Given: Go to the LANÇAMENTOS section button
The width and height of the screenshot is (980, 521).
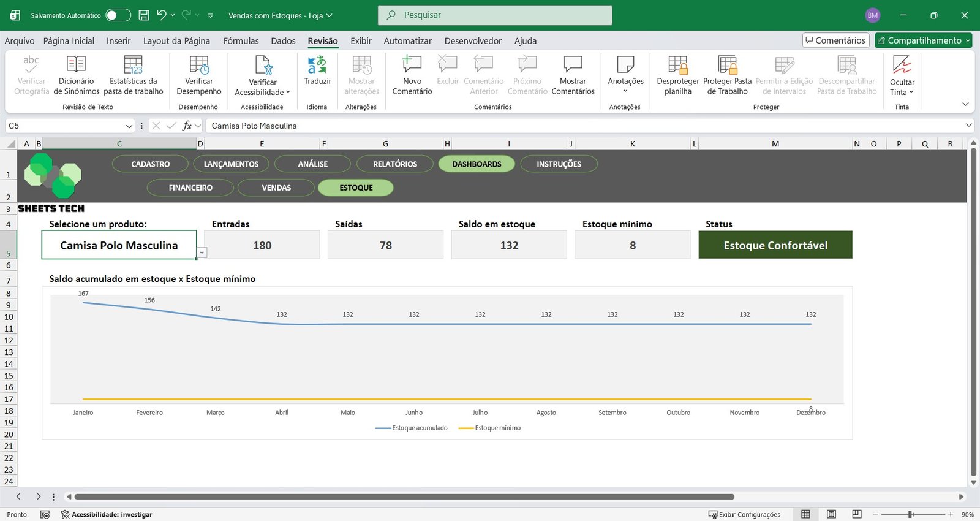Looking at the screenshot, I should (231, 164).
